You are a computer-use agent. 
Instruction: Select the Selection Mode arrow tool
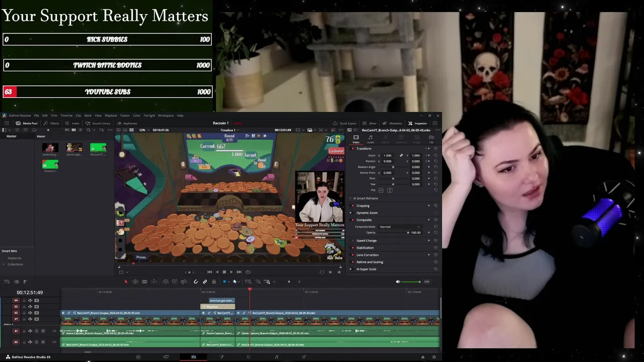point(126,282)
